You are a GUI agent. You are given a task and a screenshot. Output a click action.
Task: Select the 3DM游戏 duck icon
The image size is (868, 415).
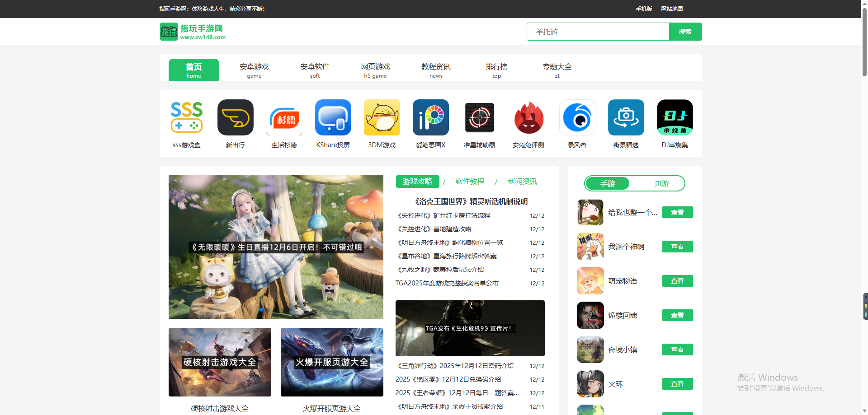pyautogui.click(x=382, y=117)
